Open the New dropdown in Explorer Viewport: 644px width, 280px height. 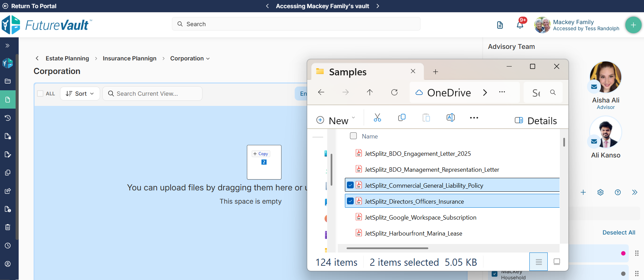pyautogui.click(x=335, y=120)
